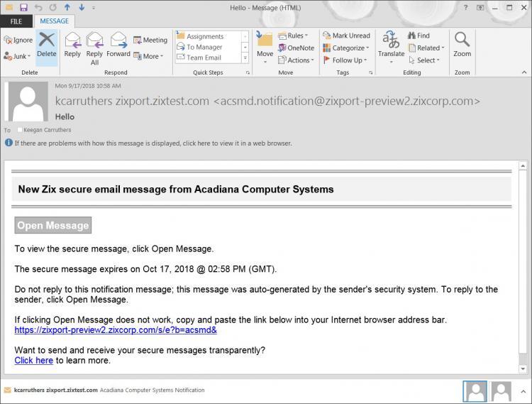The width and height of the screenshot is (532, 404).
Task: Reply to the sender
Action: click(x=72, y=45)
